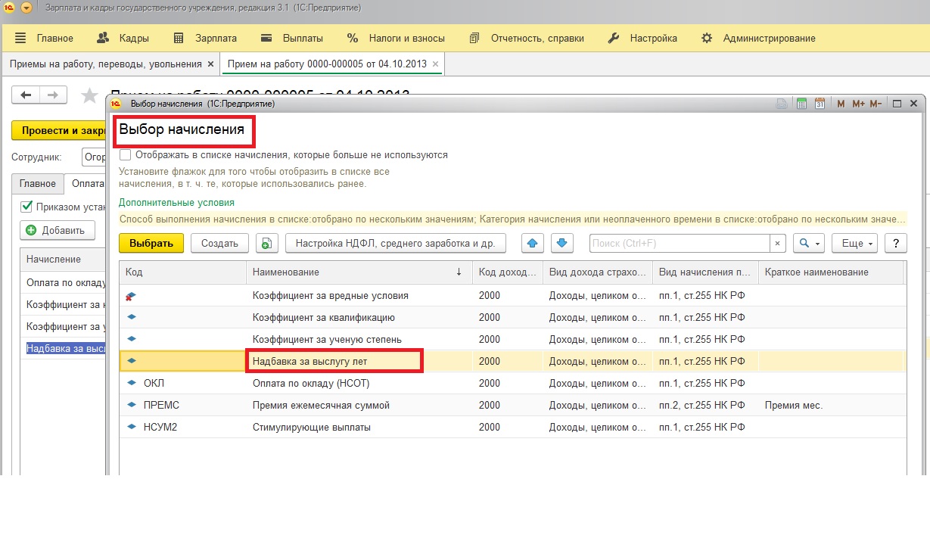
Task: Open the calculator from the dialog title bar
Action: coord(802,104)
